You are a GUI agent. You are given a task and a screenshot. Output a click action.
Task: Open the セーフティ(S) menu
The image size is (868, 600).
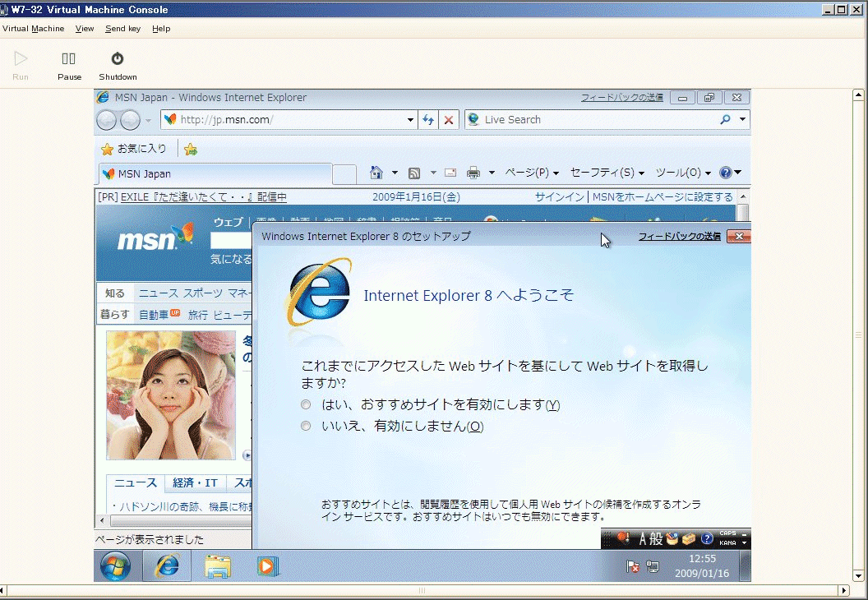[607, 173]
